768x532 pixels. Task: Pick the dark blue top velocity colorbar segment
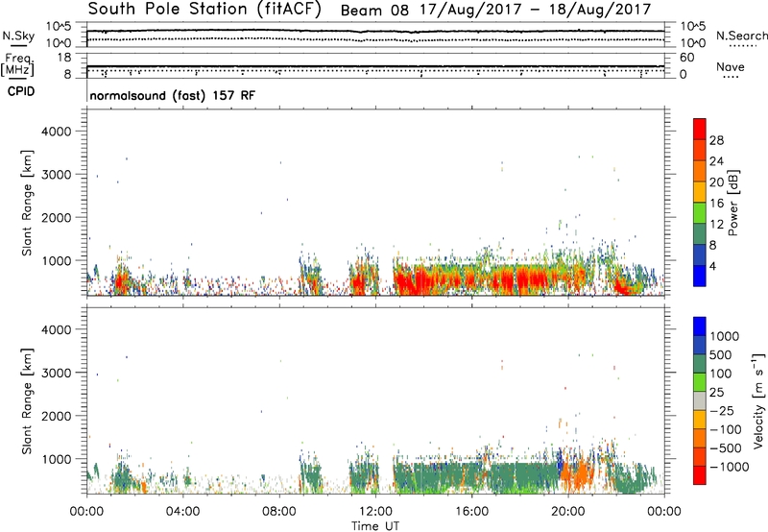[700, 326]
